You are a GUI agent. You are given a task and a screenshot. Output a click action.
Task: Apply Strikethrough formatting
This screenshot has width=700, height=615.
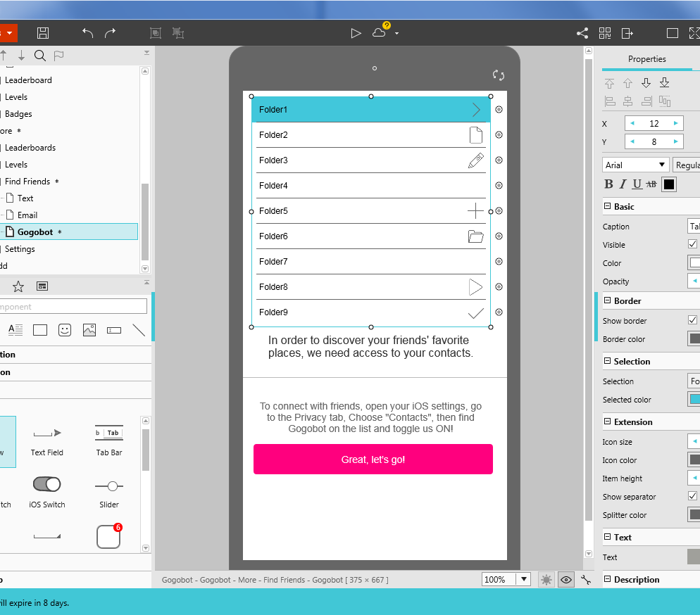point(651,184)
